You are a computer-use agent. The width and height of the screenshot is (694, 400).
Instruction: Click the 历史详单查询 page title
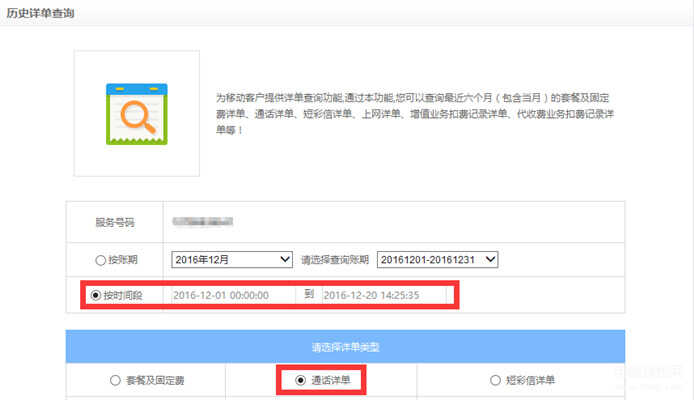point(40,13)
